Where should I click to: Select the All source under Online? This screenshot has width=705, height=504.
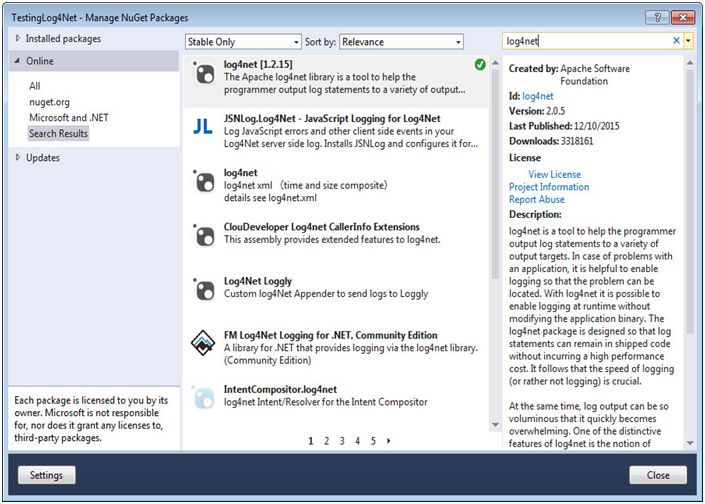pyautogui.click(x=35, y=86)
